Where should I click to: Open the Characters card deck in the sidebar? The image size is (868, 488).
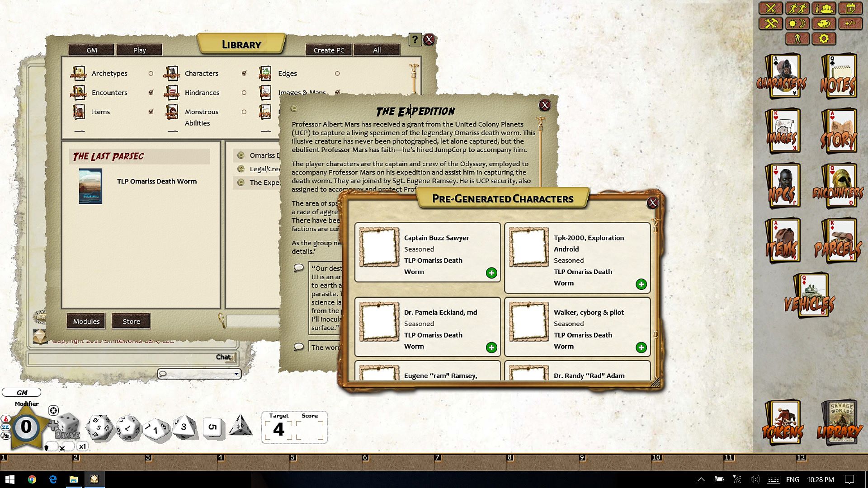tap(783, 76)
